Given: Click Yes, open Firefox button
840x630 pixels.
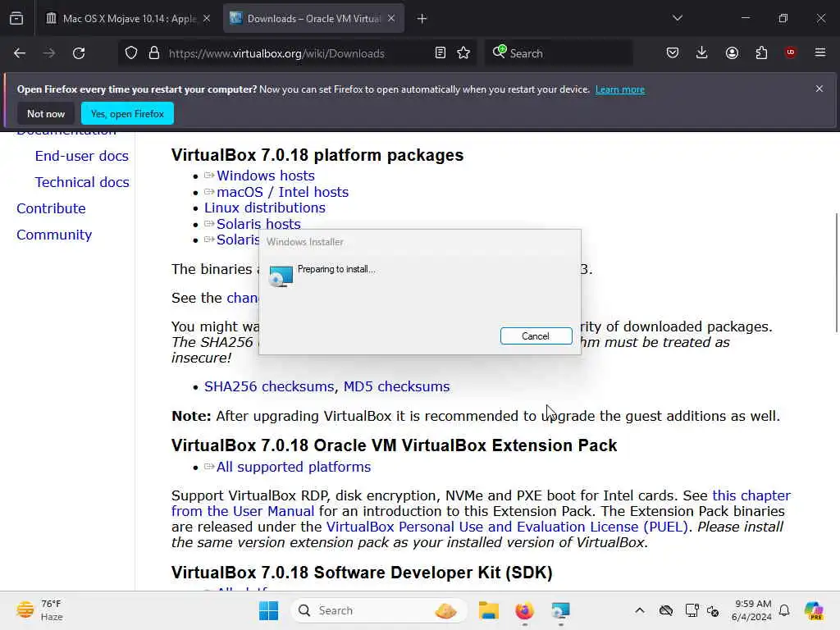Looking at the screenshot, I should tap(127, 113).
